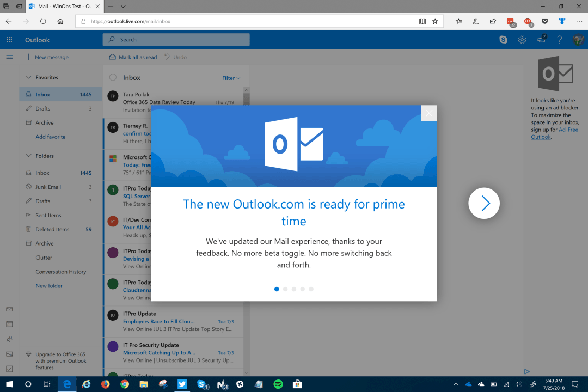Image resolution: width=588 pixels, height=392 pixels.
Task: Open Employers Race to Fill Clou... message
Action: 173,321
